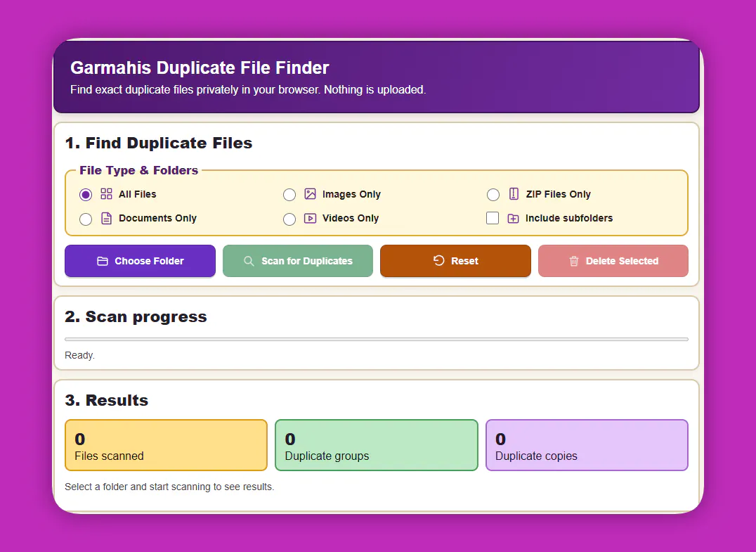Click the picture icon beside Images Only
Screen dimensions: 756x552
[x=310, y=194]
